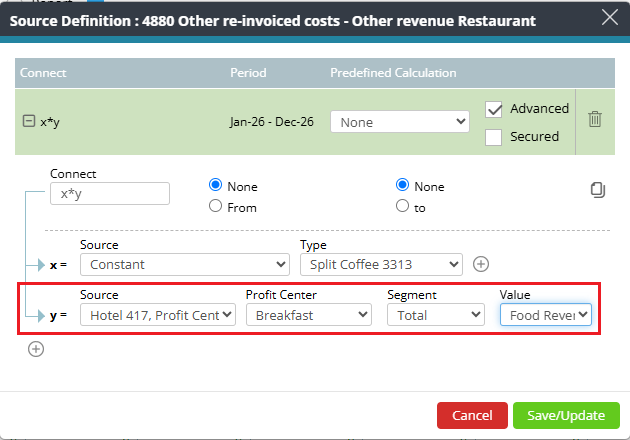The height and width of the screenshot is (440, 630).
Task: Click the Connect column header
Action: click(43, 73)
